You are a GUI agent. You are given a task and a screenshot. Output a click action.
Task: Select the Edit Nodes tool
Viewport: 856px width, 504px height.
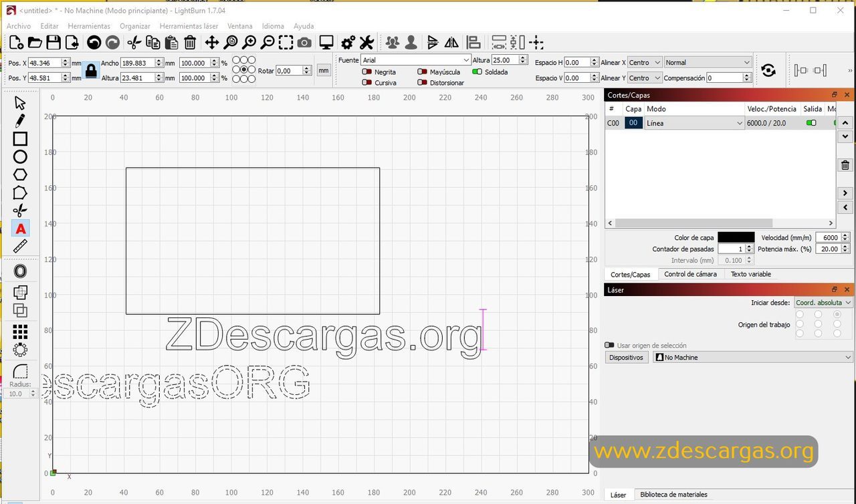pyautogui.click(x=20, y=193)
